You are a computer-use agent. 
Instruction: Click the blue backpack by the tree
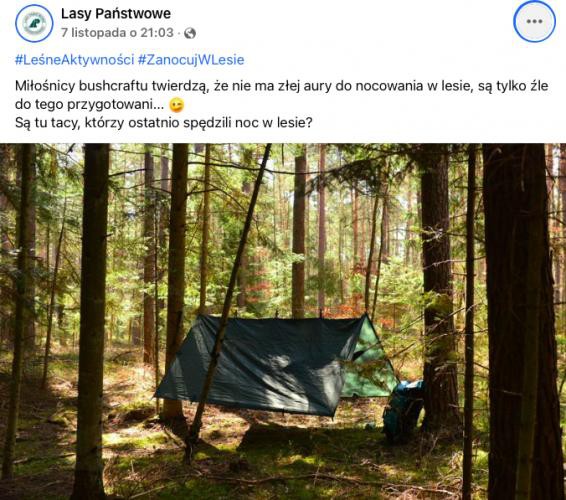click(x=403, y=409)
